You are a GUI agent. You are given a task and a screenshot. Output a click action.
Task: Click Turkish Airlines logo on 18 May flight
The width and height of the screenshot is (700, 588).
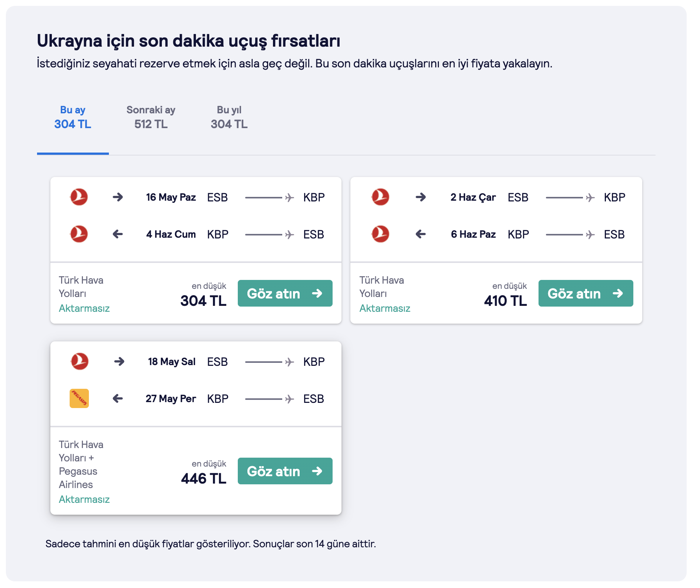(x=80, y=361)
